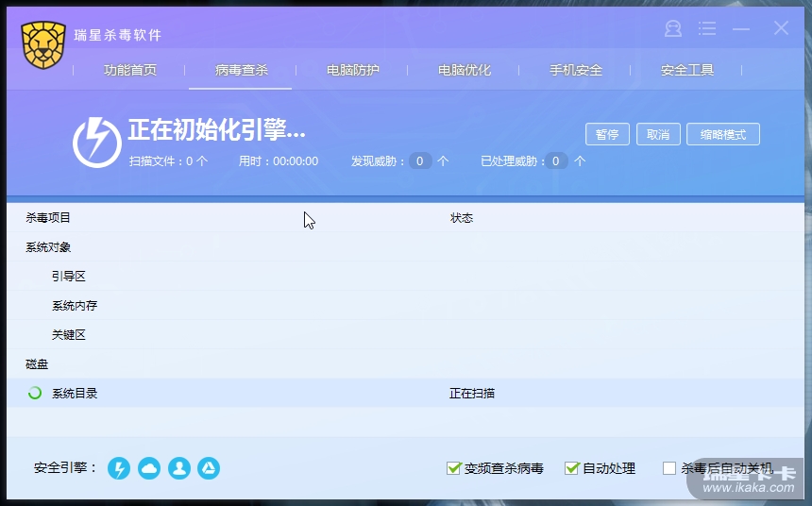The width and height of the screenshot is (812, 506).
Task: Click the green scanning spinner icon
Action: pos(35,393)
